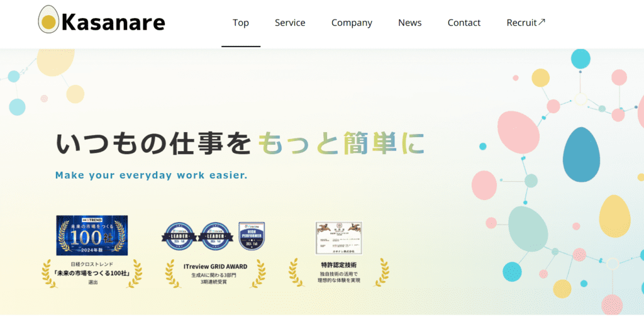
Task: Click the Nikkei Trend 100社 award badge
Action: coord(92,235)
